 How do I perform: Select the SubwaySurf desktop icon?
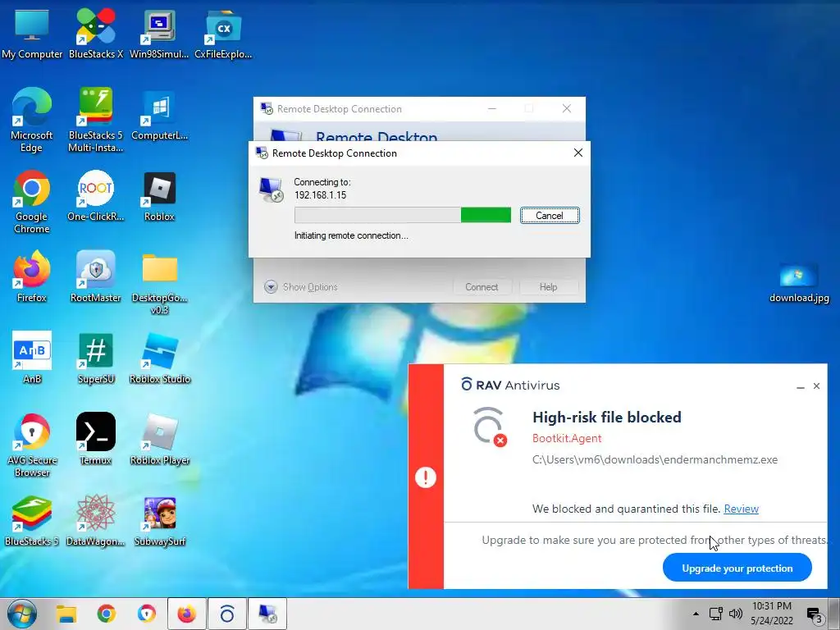(x=159, y=521)
